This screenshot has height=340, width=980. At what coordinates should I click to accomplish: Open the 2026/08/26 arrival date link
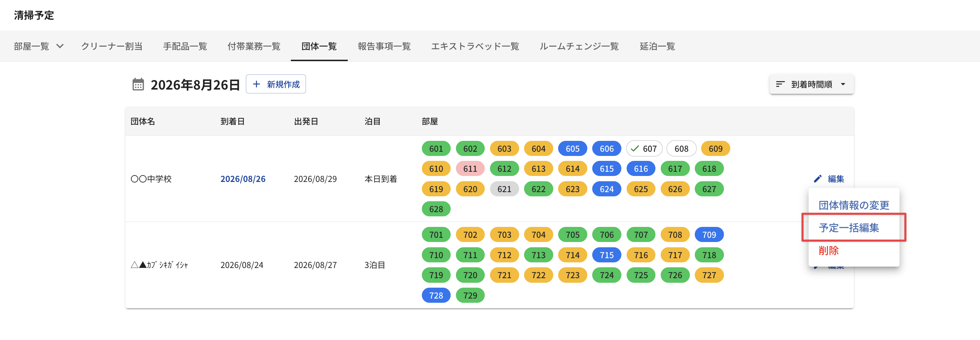[x=243, y=179]
